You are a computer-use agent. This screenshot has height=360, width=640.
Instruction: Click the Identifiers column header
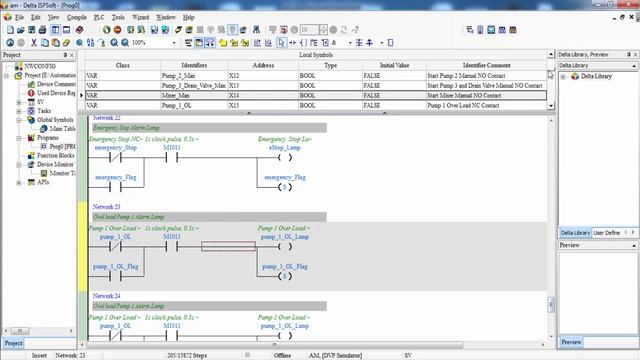(x=194, y=65)
